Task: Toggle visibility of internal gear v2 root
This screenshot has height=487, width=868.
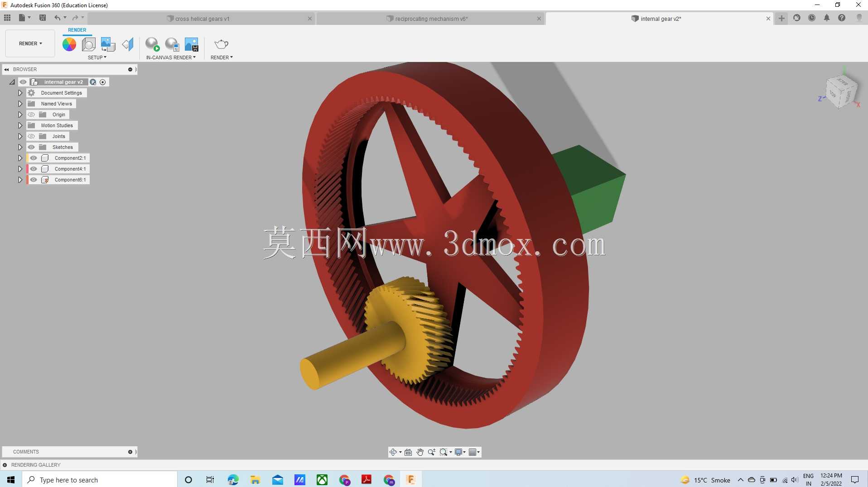Action: (23, 82)
